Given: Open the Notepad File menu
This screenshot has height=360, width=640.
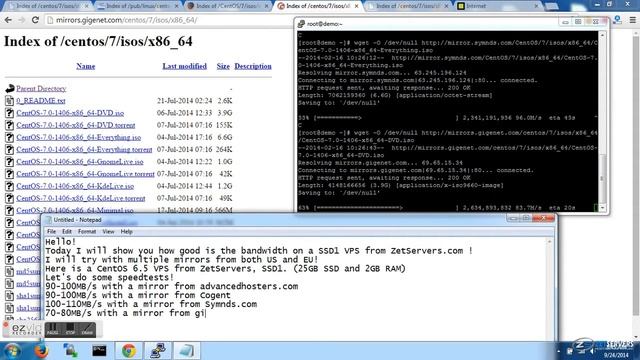Looking at the screenshot, I should click(x=51, y=231).
